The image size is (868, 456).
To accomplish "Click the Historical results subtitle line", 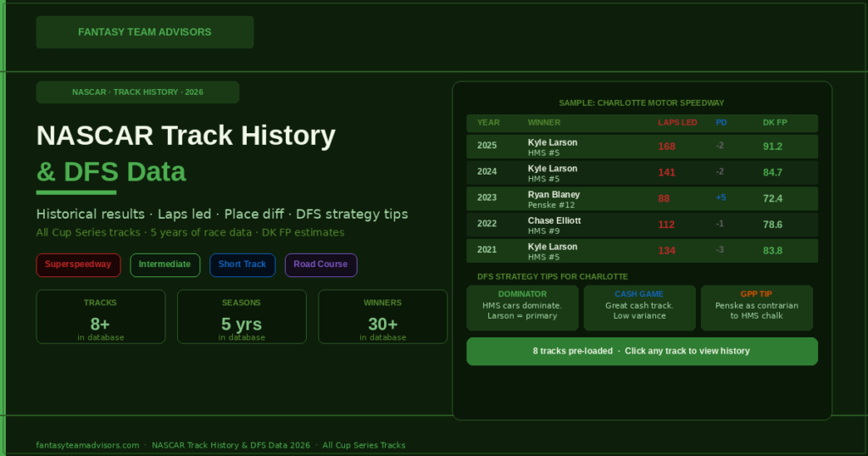I will pyautogui.click(x=222, y=214).
